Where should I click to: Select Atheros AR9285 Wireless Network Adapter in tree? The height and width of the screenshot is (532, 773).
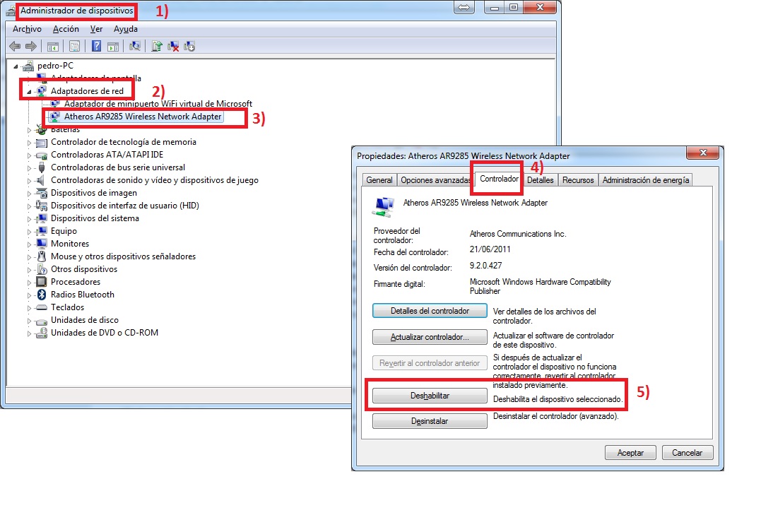[x=143, y=117]
